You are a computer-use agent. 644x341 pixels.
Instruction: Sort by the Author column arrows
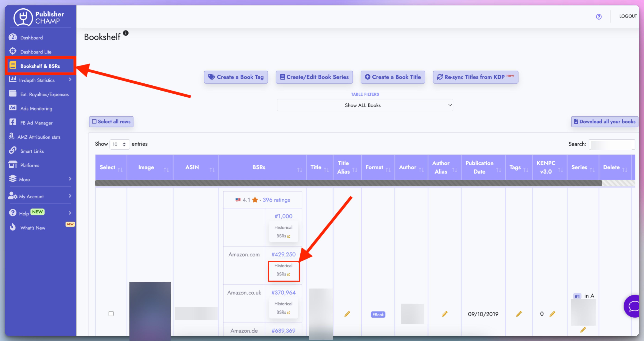click(421, 170)
